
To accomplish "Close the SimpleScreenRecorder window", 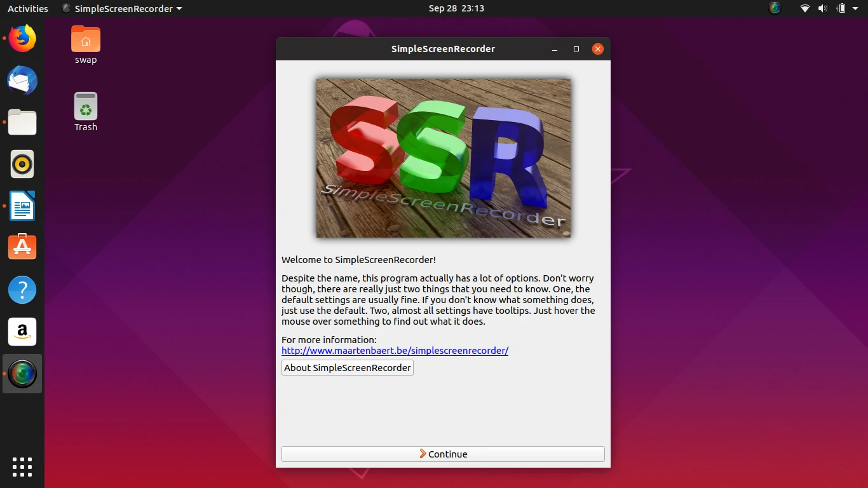I will coord(597,49).
